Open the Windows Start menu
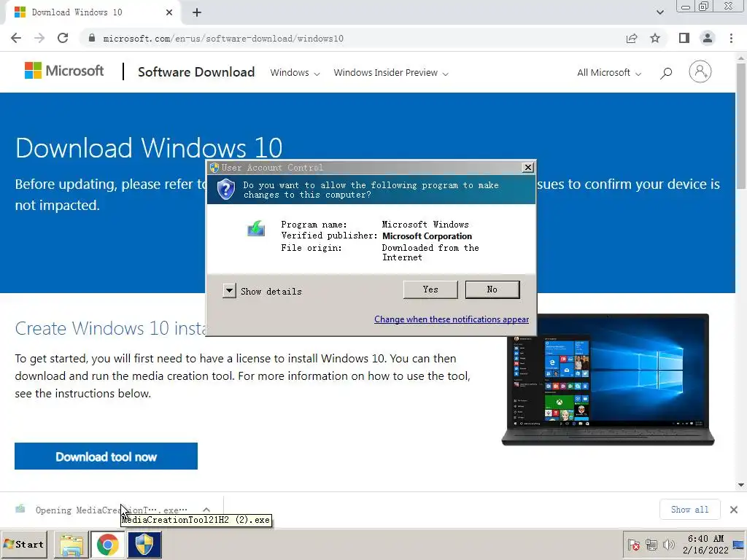Image resolution: width=747 pixels, height=560 pixels. pos(24,544)
